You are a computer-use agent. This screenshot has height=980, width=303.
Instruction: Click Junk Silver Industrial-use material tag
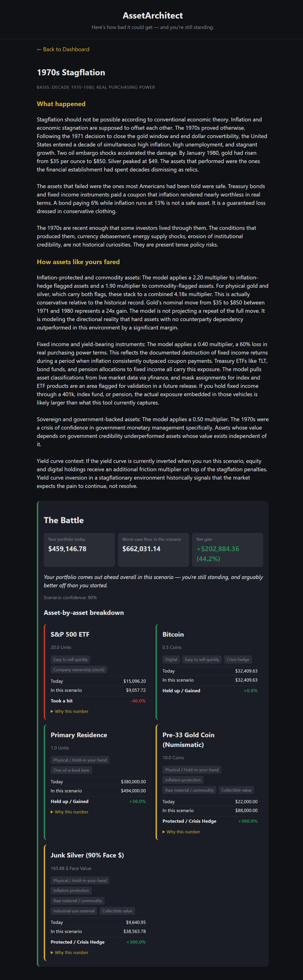tap(74, 911)
